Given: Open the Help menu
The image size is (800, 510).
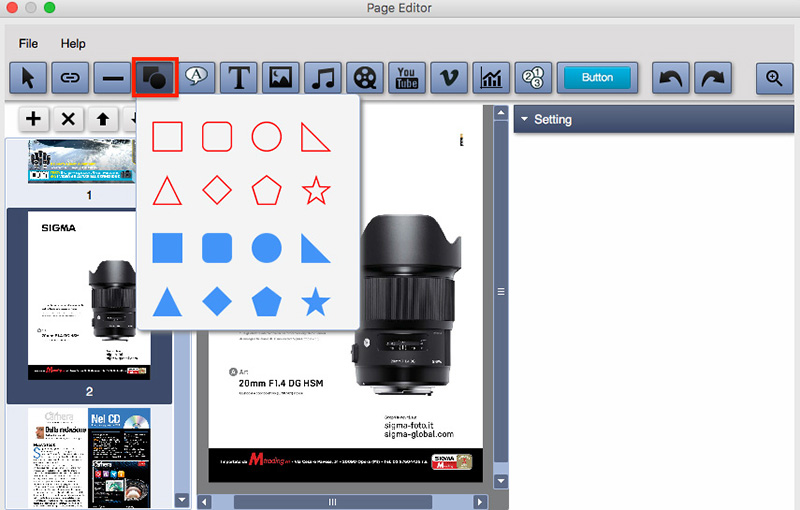Looking at the screenshot, I should tap(73, 44).
